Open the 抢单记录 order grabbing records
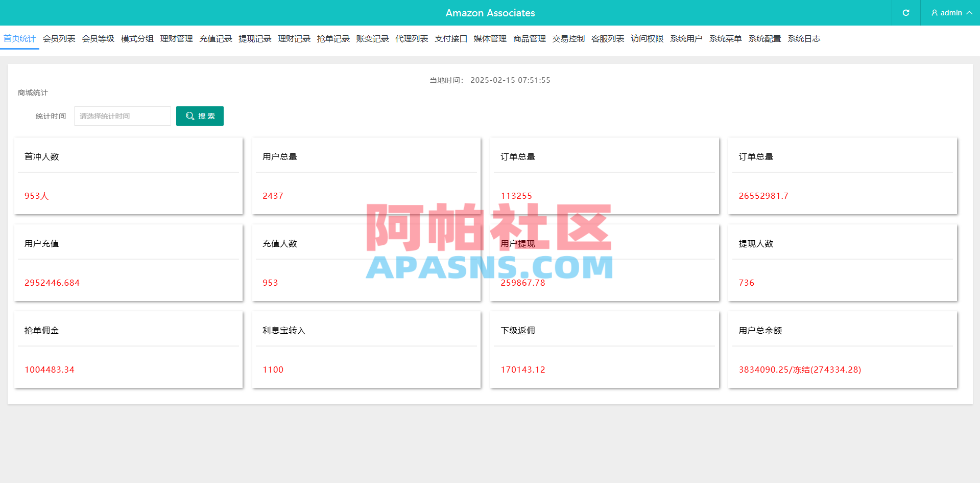This screenshot has height=483, width=980. [332, 38]
